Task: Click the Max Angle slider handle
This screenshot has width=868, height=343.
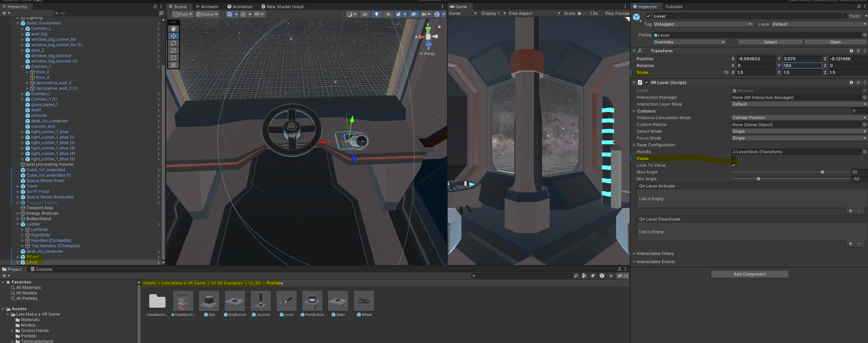Action: [x=822, y=172]
